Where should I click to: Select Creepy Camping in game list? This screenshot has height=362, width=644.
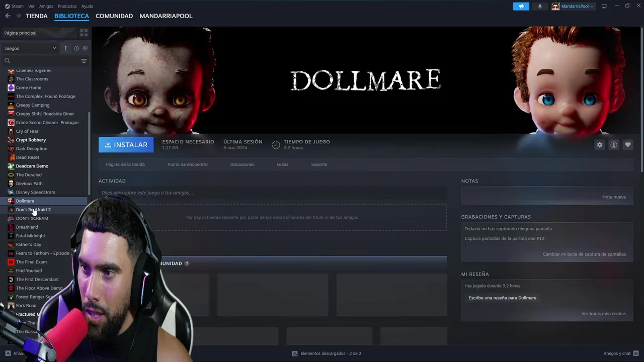tap(33, 105)
